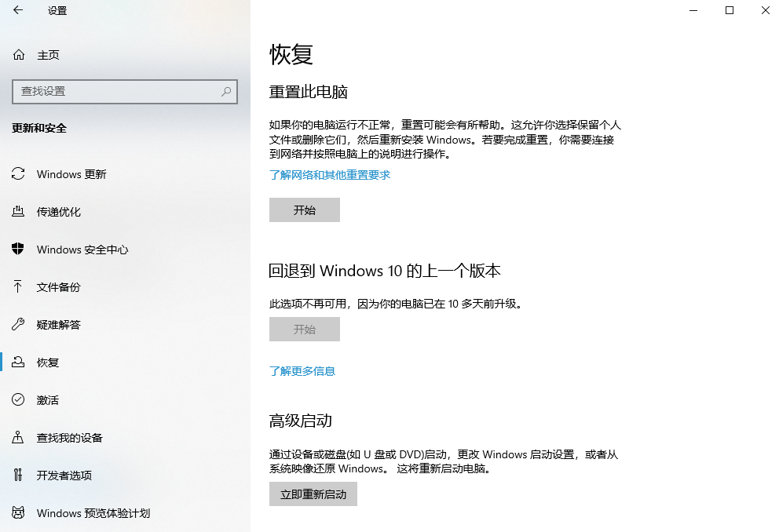The height and width of the screenshot is (532, 779).
Task: Click the search magnifier icon
Action: click(226, 92)
